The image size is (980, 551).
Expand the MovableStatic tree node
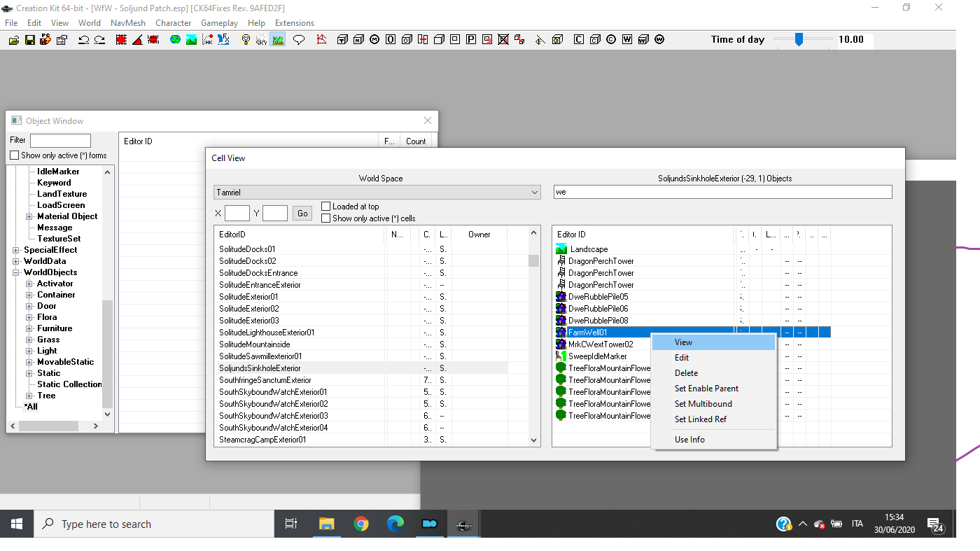[x=29, y=362]
